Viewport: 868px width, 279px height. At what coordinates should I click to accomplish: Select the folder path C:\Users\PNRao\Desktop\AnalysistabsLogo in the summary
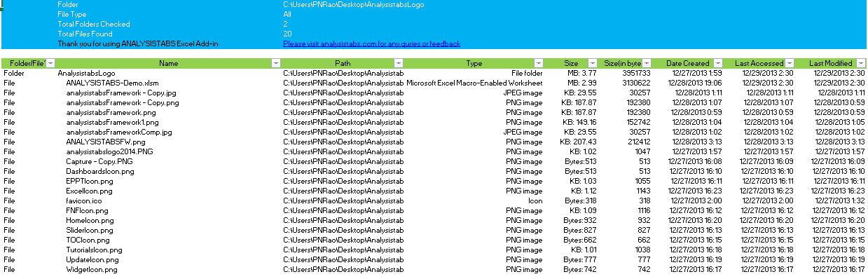354,4
